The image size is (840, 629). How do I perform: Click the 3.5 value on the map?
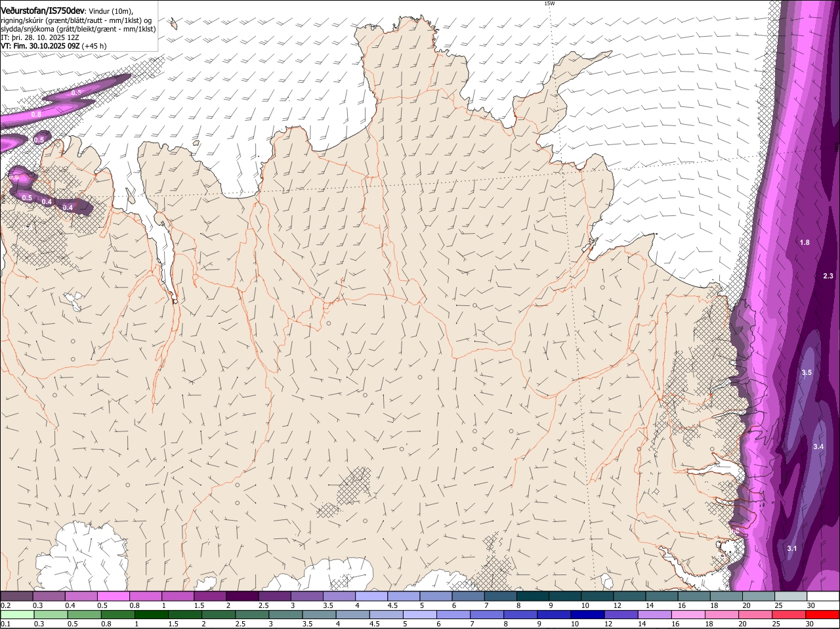click(x=807, y=372)
